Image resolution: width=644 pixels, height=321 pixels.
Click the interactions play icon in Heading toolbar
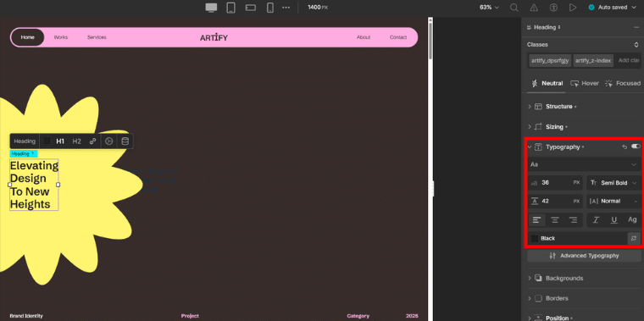(108, 141)
